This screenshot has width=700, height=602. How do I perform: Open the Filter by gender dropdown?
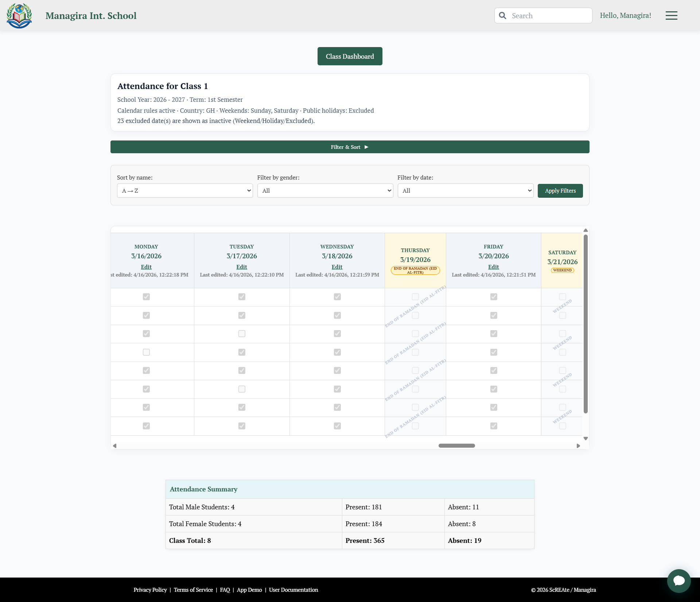point(325,191)
